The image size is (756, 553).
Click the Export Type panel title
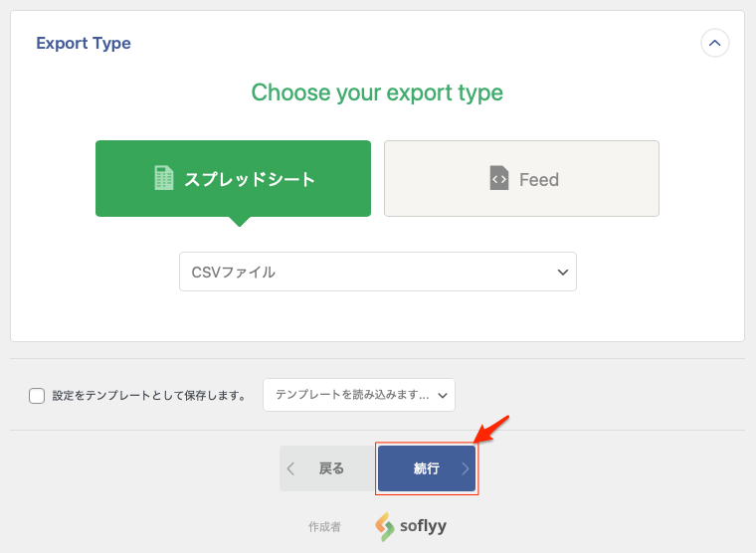[84, 43]
